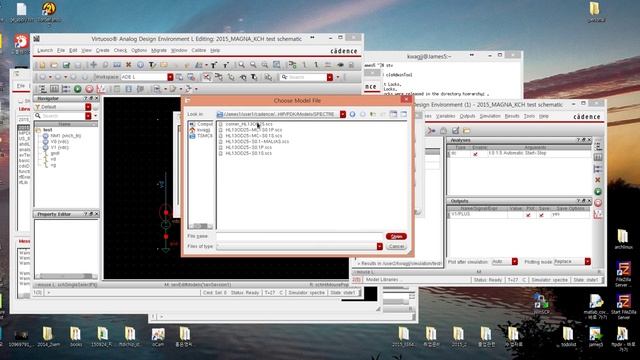
Task: Click the red X delete icon in Virtuoso toolbar
Action: click(x=128, y=65)
